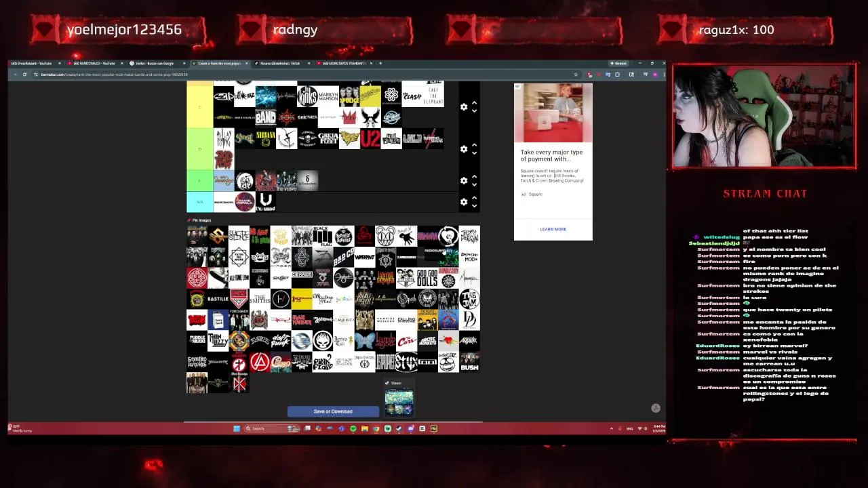Click the tiermaker.com address bar

click(x=305, y=75)
